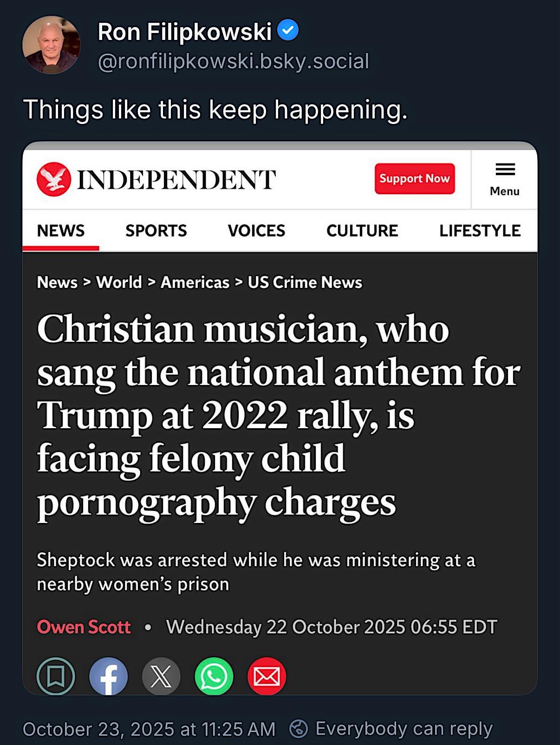Share article through WhatsApp icon
This screenshot has width=560, height=745.
pyautogui.click(x=214, y=676)
